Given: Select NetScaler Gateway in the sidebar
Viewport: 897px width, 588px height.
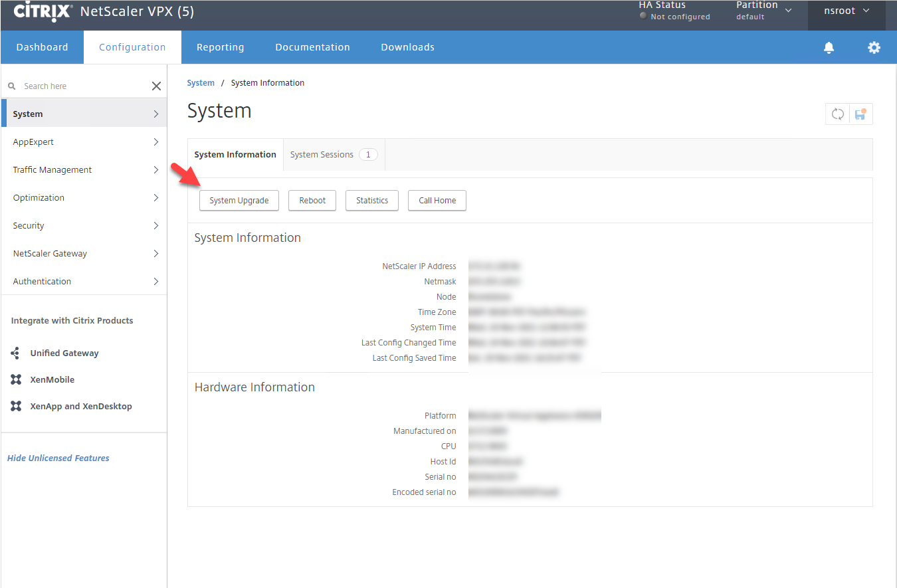Looking at the screenshot, I should [84, 253].
